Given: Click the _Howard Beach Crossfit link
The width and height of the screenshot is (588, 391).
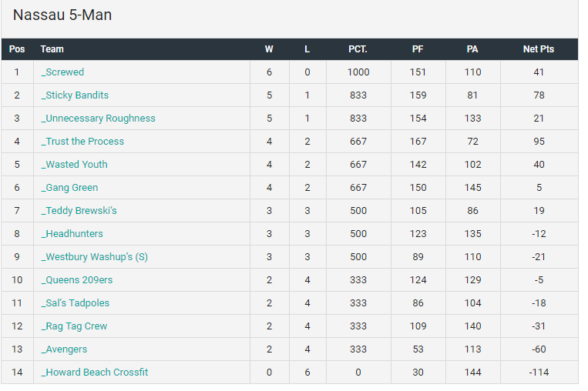Looking at the screenshot, I should coord(94,373).
